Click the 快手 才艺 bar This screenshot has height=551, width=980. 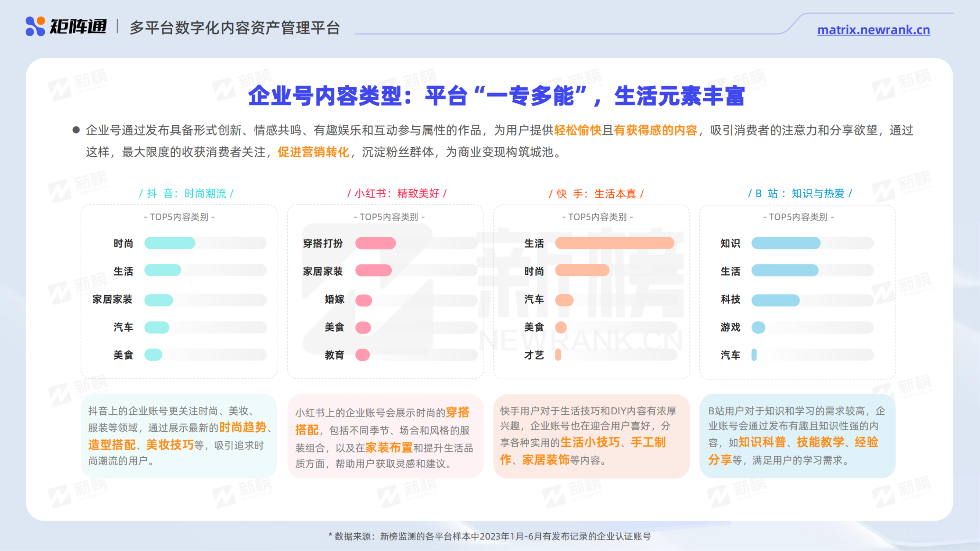[558, 355]
